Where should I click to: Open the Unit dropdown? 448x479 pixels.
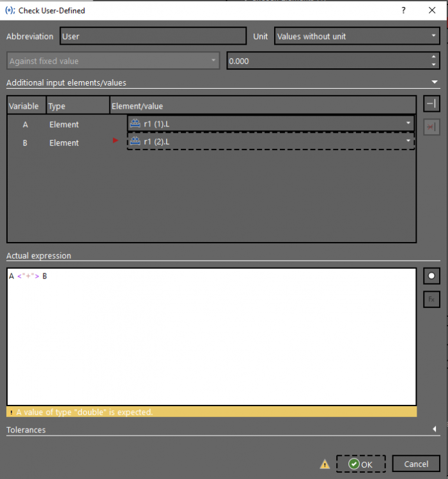click(357, 36)
